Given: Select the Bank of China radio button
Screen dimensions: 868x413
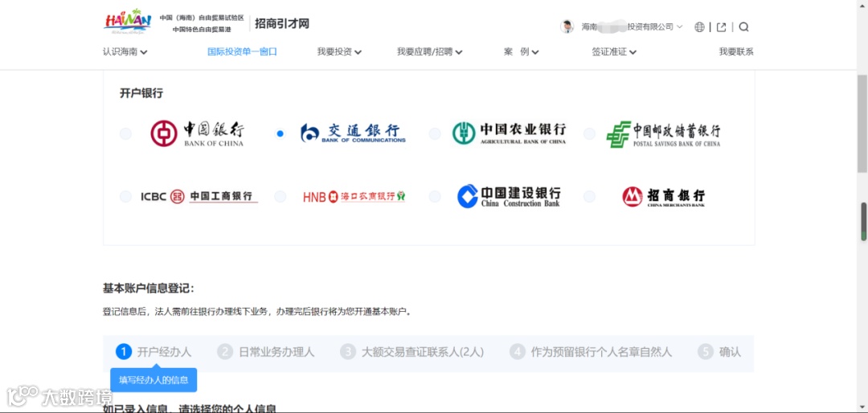Looking at the screenshot, I should tap(125, 133).
